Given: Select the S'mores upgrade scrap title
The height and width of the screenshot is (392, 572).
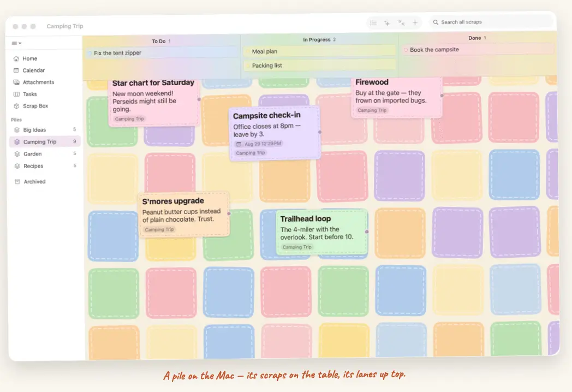Looking at the screenshot, I should (173, 201).
